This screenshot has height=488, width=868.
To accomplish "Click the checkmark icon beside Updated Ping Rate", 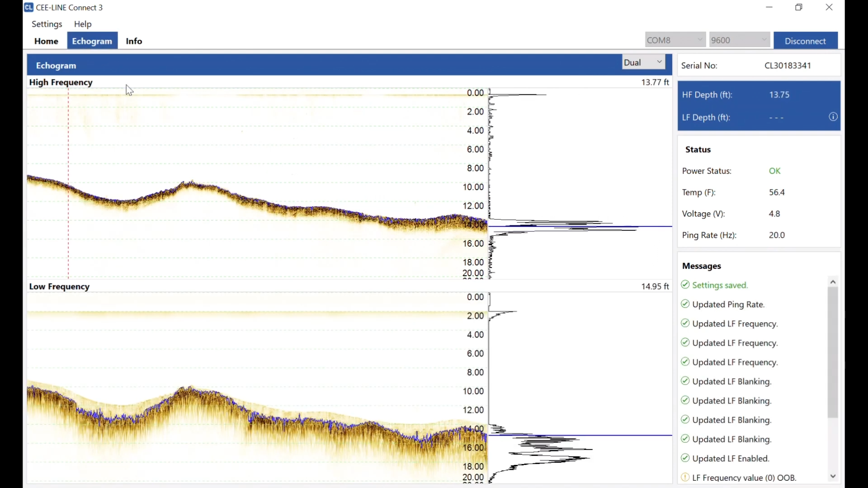I will [x=685, y=304].
